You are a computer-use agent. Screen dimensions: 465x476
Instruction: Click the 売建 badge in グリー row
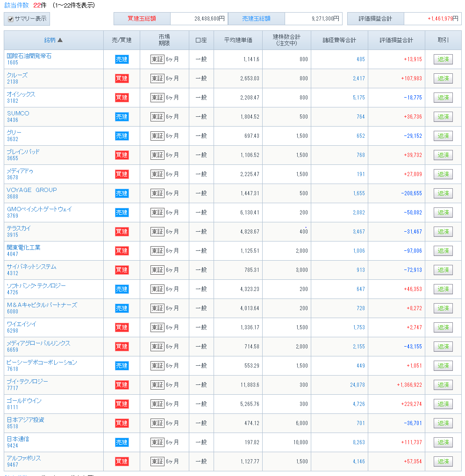[x=122, y=135]
